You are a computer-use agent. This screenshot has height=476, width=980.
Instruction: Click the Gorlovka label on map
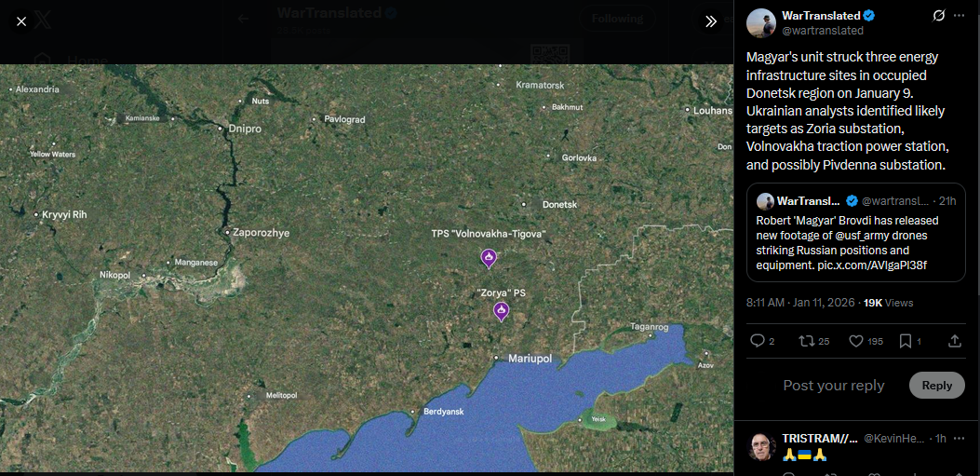[580, 157]
